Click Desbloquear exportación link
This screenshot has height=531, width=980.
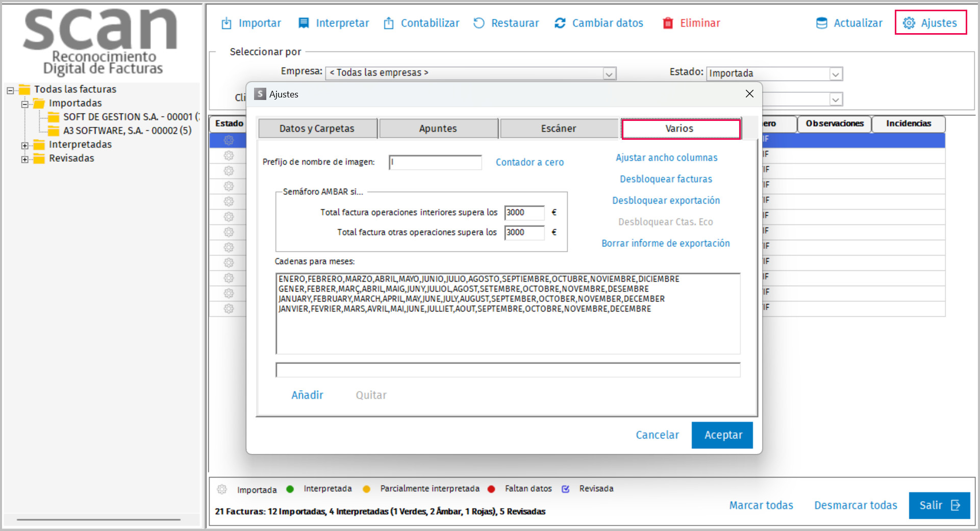[666, 200]
